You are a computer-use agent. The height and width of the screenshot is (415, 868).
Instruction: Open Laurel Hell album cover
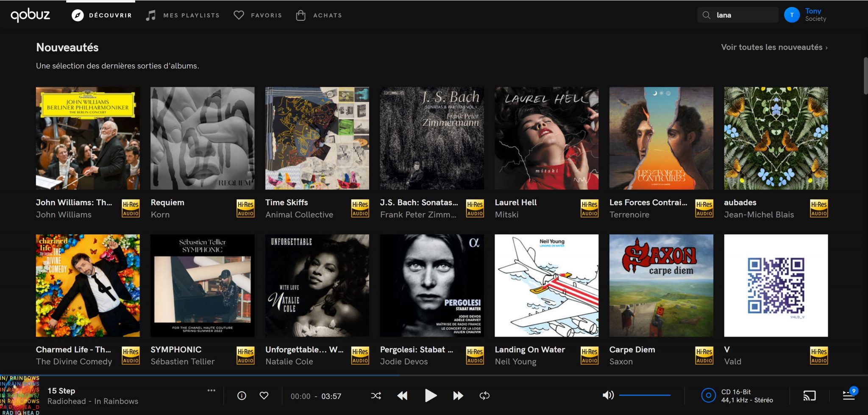[x=547, y=138]
